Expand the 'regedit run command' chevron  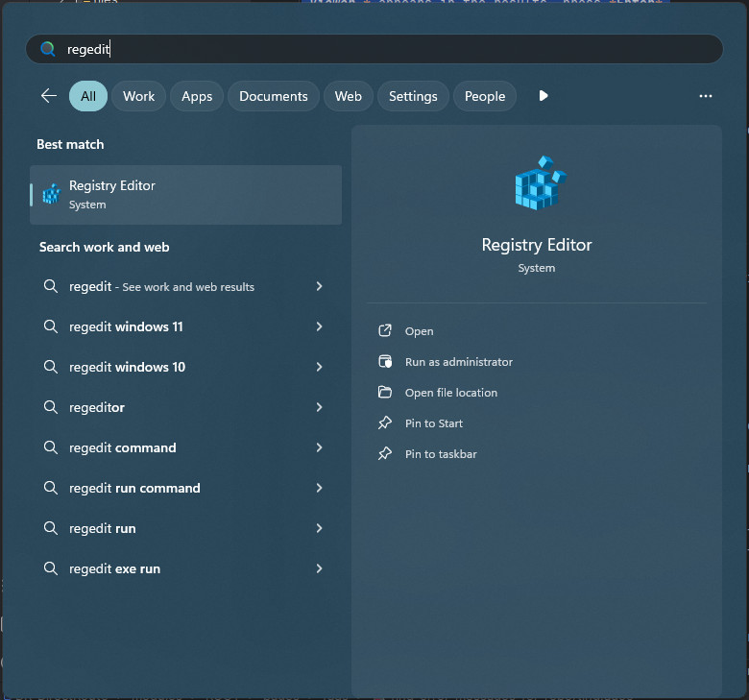tap(319, 488)
